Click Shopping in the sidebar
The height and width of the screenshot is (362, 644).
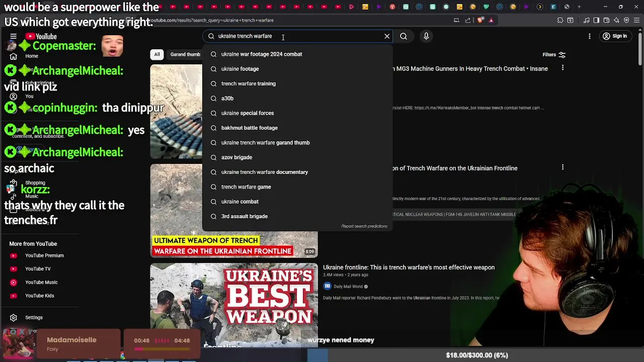click(35, 183)
